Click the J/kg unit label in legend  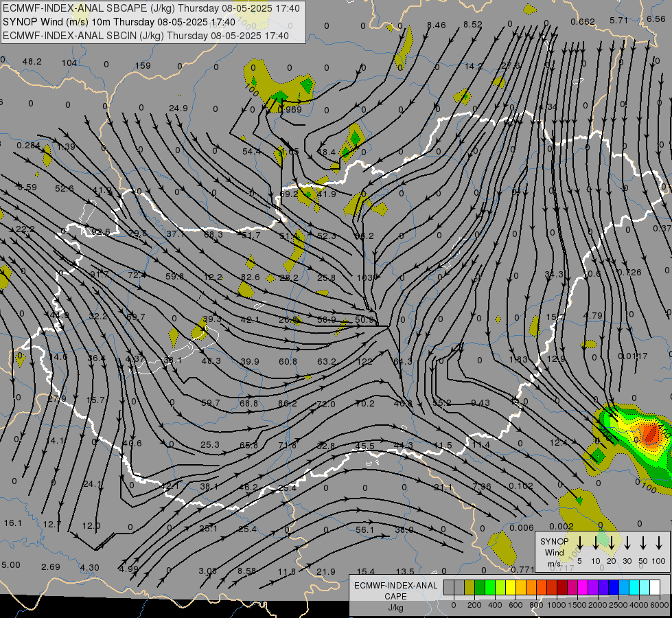point(395,608)
